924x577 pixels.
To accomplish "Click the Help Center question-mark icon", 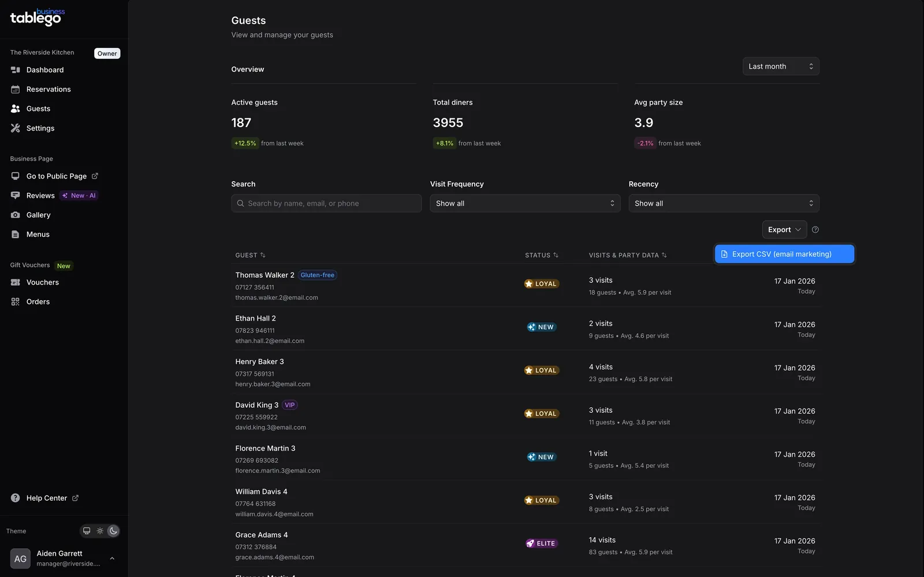I will (x=16, y=498).
